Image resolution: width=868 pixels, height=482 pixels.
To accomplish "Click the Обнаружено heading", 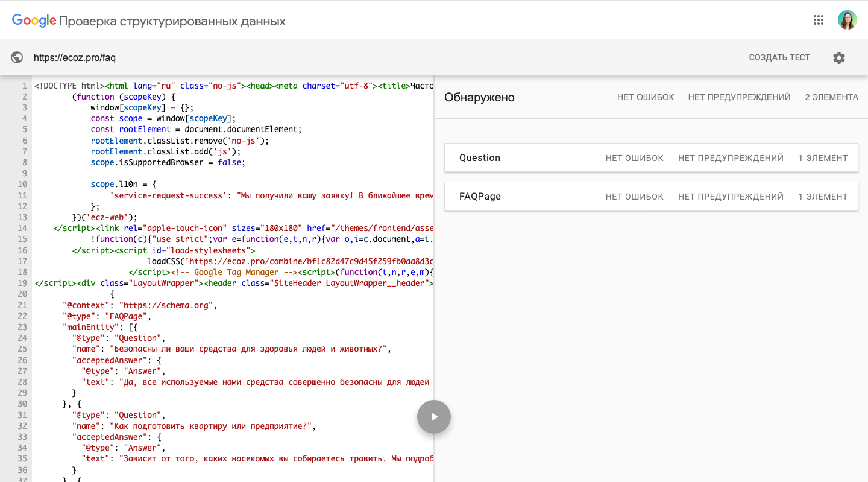I will pyautogui.click(x=479, y=98).
